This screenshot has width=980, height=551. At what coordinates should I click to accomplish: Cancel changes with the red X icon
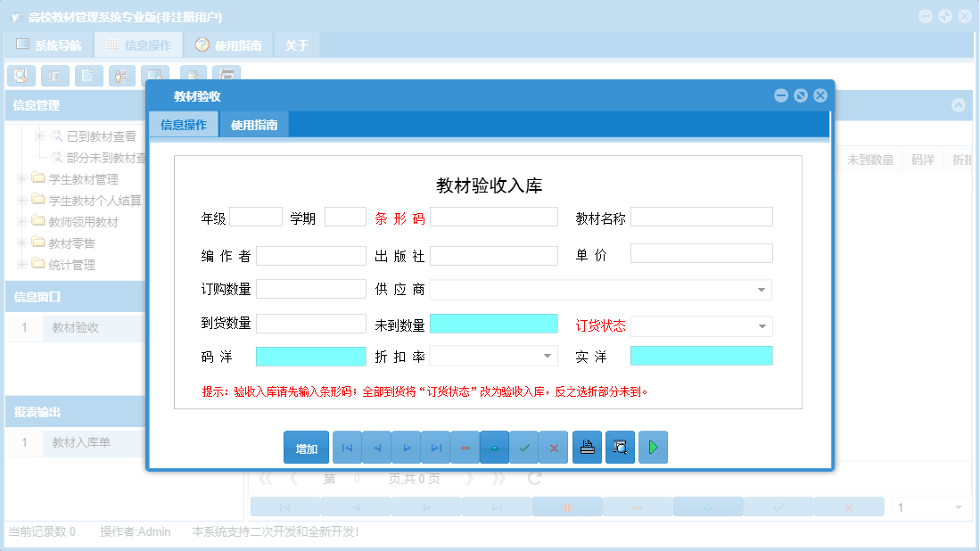(554, 447)
